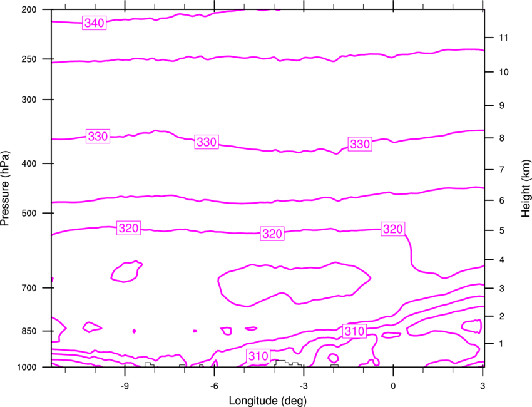Click the 2 km height tick label
The image size is (532, 407).
[x=501, y=316]
